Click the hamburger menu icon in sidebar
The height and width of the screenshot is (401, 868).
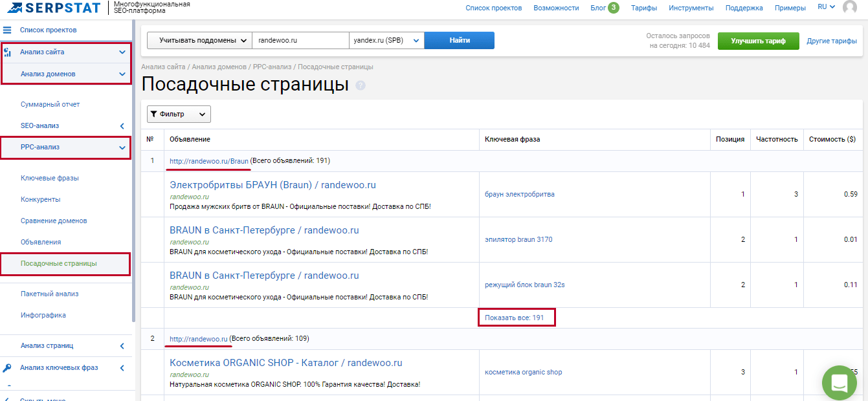(x=7, y=30)
